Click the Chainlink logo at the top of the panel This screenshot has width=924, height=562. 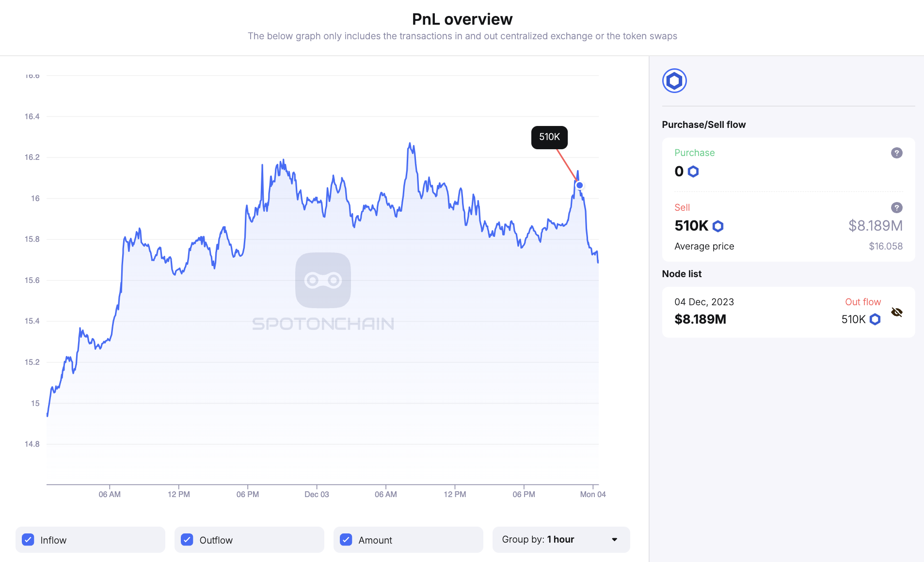674,80
